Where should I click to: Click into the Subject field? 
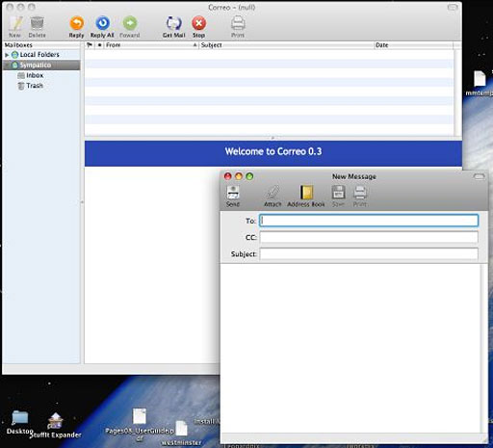point(369,253)
